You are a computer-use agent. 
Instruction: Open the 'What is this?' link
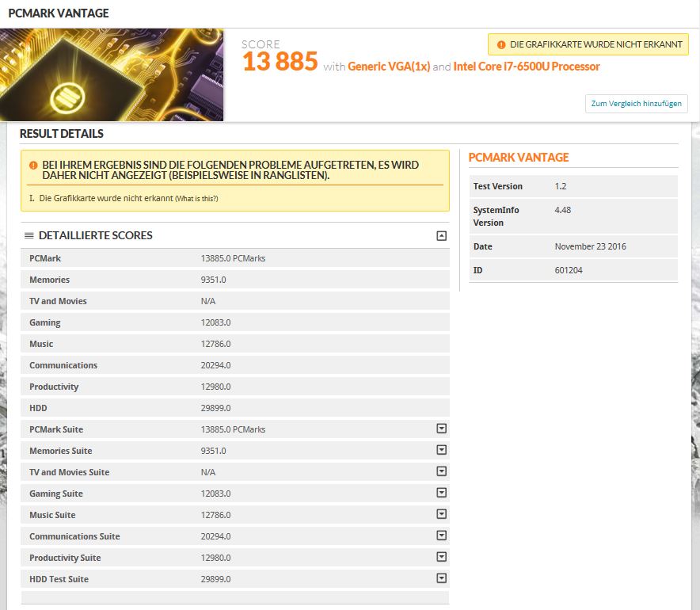tap(196, 199)
